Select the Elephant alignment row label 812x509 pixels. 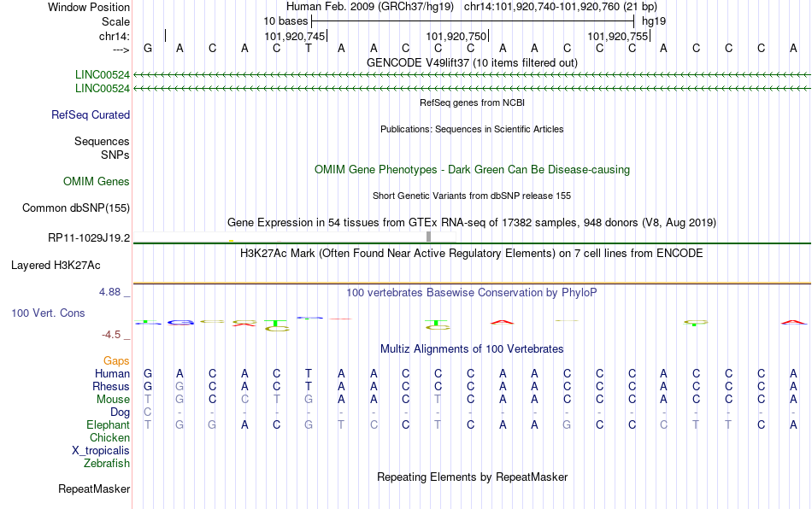tap(109, 424)
